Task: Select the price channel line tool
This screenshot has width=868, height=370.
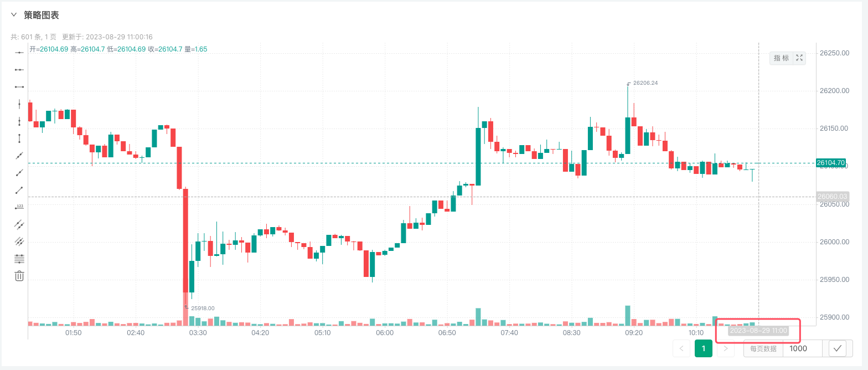Action: pos(19,224)
